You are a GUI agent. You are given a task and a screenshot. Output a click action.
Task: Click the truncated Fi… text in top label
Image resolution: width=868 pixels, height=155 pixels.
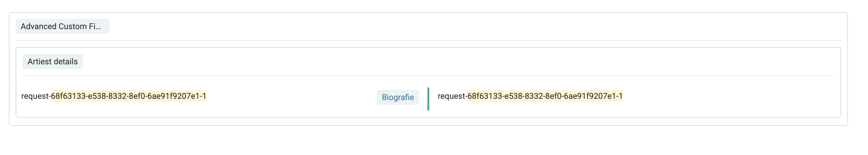95,26
